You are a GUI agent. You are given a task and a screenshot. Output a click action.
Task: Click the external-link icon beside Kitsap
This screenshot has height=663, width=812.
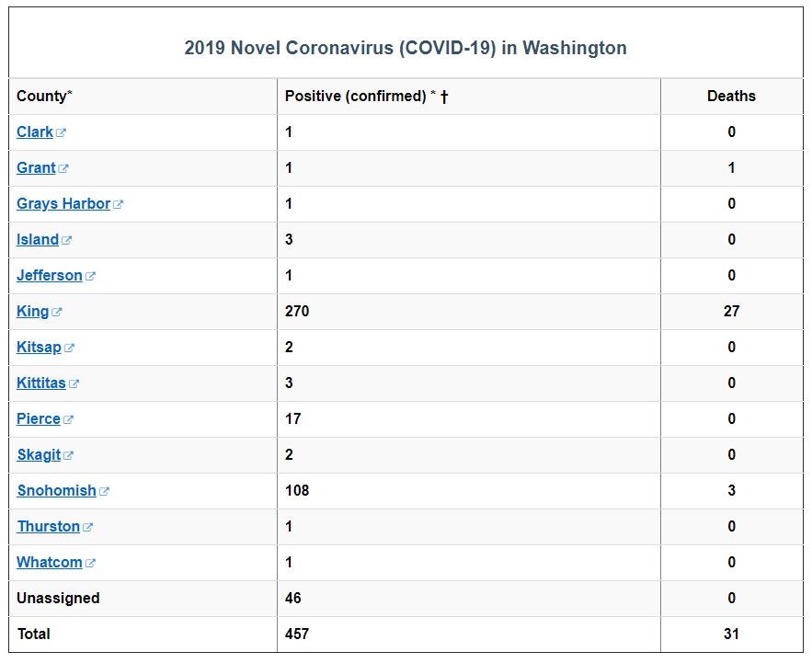(69, 347)
